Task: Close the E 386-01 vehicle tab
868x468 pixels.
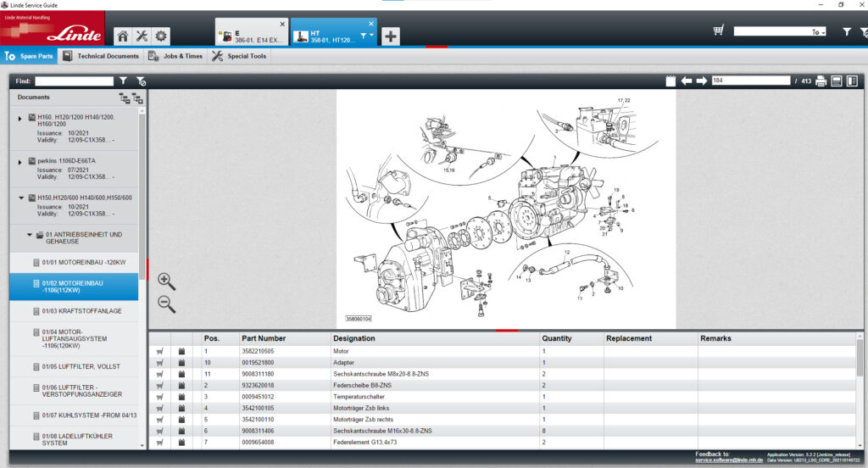Action: [282, 25]
